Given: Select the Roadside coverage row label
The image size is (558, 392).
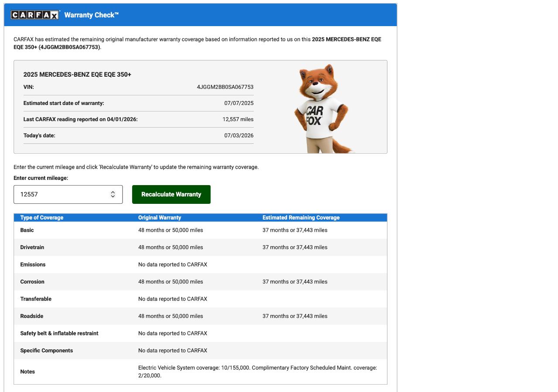Looking at the screenshot, I should point(32,316).
